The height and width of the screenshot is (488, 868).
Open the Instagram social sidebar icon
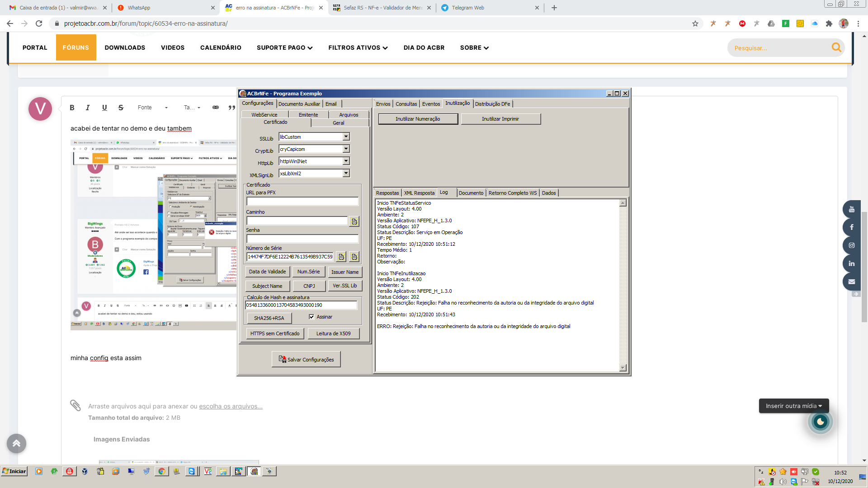click(x=852, y=245)
